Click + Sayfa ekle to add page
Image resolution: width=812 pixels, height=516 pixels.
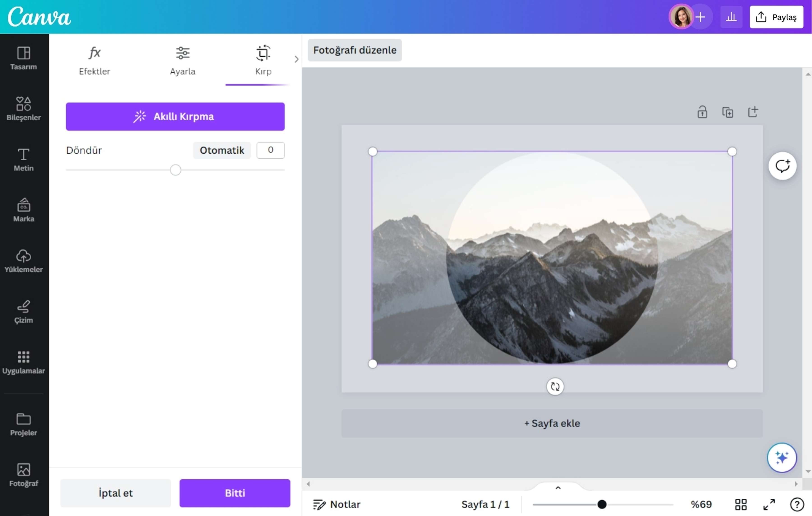pos(552,423)
